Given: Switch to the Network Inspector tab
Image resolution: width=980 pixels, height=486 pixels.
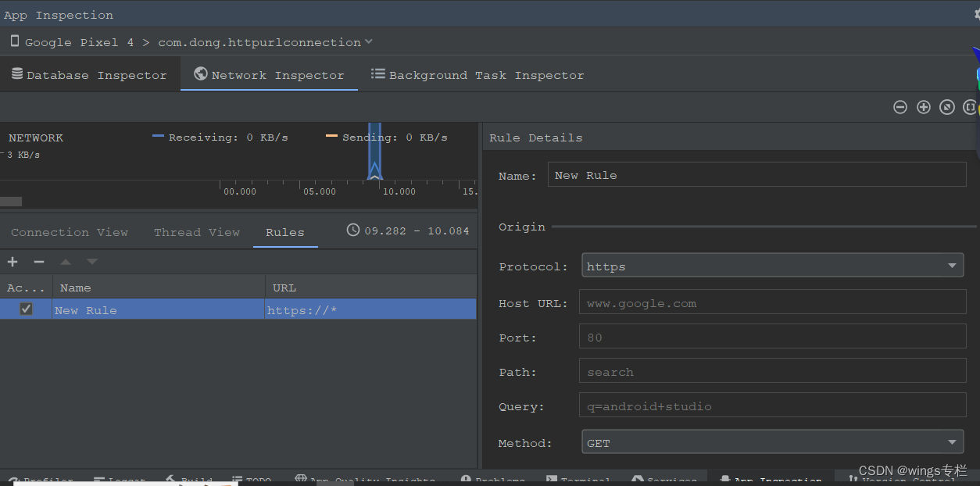Looking at the screenshot, I should tap(270, 75).
